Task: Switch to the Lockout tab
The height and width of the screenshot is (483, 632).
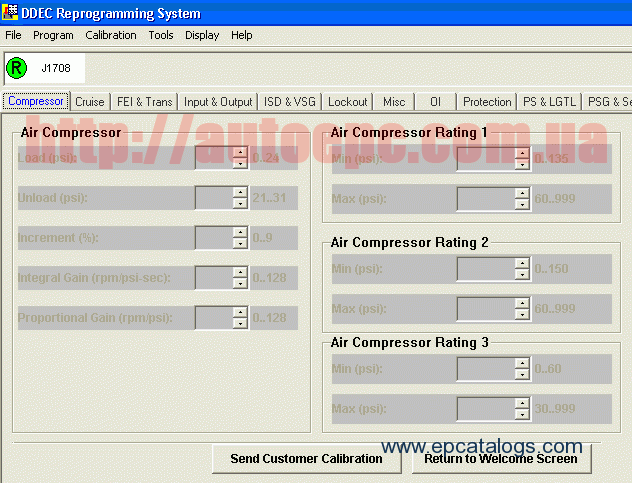Action: pos(347,102)
